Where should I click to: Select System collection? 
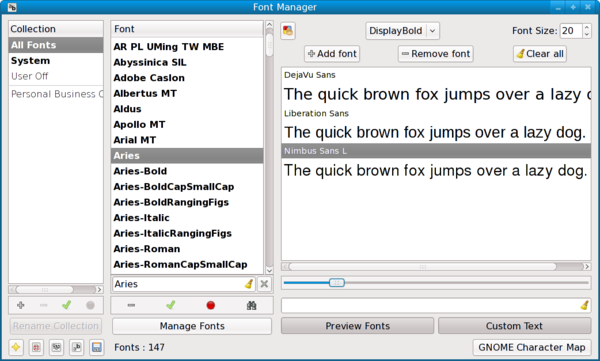pos(56,60)
